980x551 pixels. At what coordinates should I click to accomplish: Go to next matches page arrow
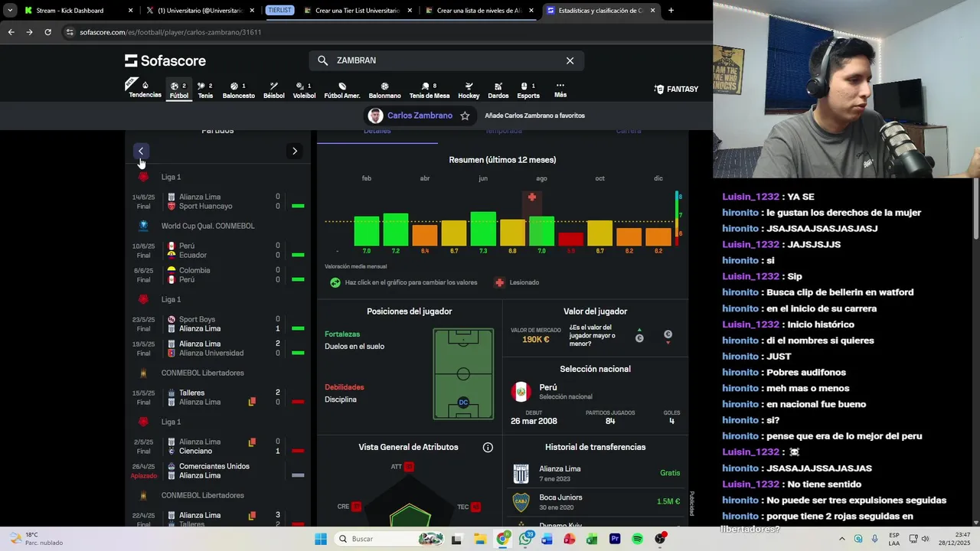pyautogui.click(x=295, y=151)
